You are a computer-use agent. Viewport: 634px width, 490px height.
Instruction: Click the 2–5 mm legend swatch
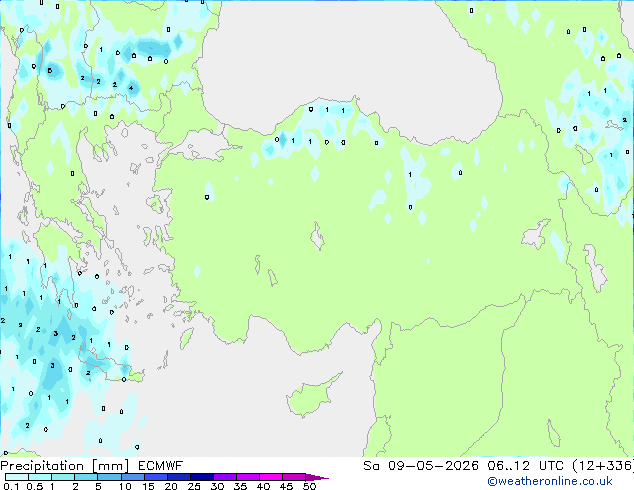(86, 477)
